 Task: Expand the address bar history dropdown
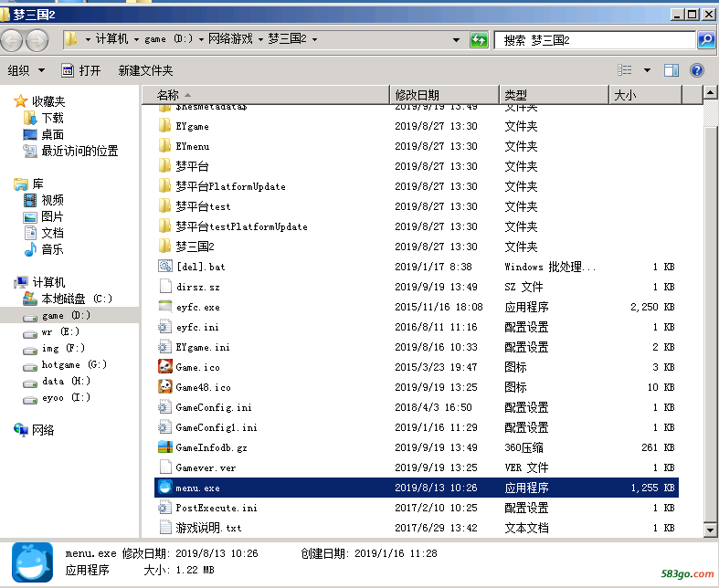456,40
